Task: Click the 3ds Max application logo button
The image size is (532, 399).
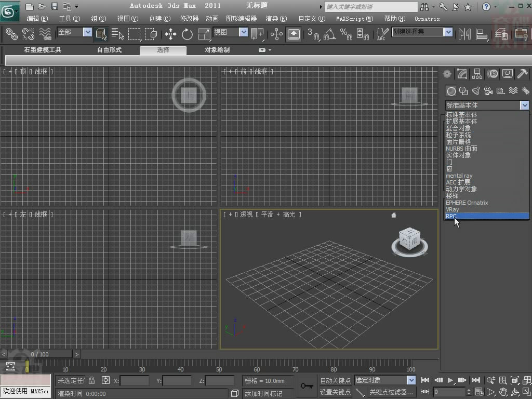Action: tap(9, 11)
